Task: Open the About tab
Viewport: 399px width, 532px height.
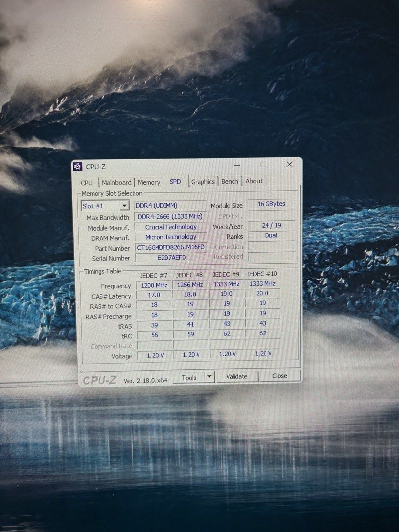Action: pyautogui.click(x=254, y=181)
